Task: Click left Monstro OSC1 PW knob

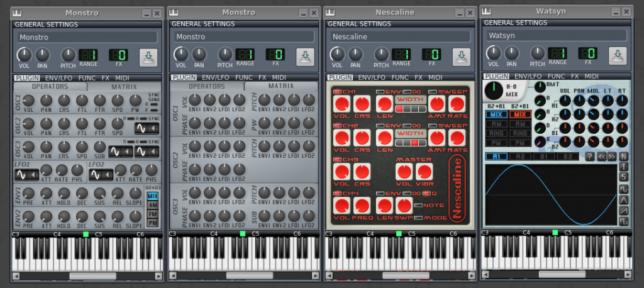Action: point(136,101)
